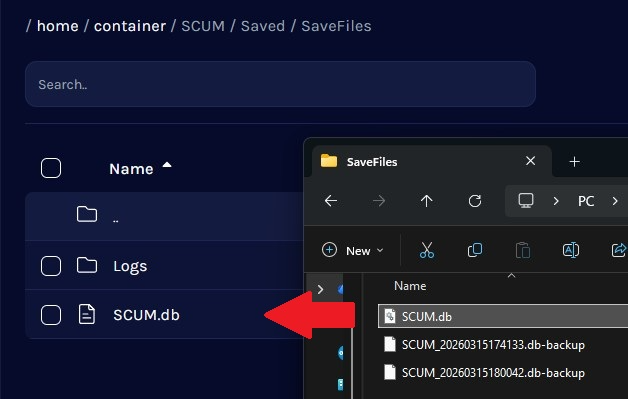This screenshot has height=399, width=628.
Task: Go back in Explorer SaveFiles window
Action: (331, 201)
